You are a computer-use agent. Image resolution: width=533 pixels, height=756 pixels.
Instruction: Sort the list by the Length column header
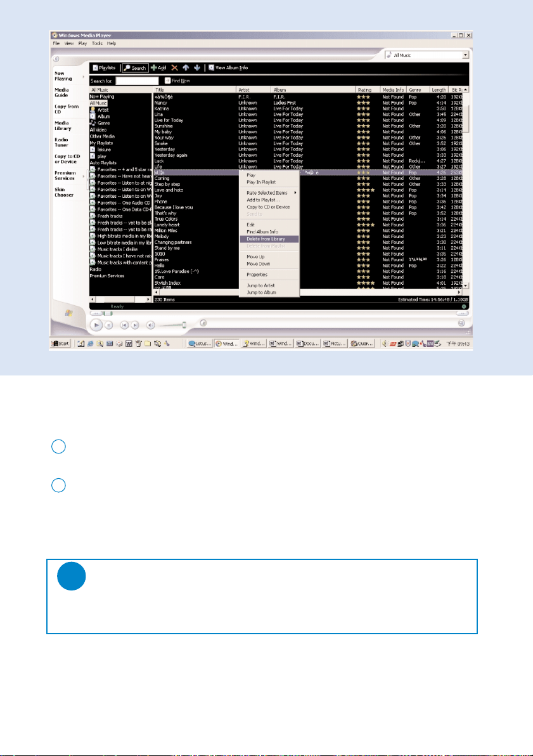click(x=439, y=89)
